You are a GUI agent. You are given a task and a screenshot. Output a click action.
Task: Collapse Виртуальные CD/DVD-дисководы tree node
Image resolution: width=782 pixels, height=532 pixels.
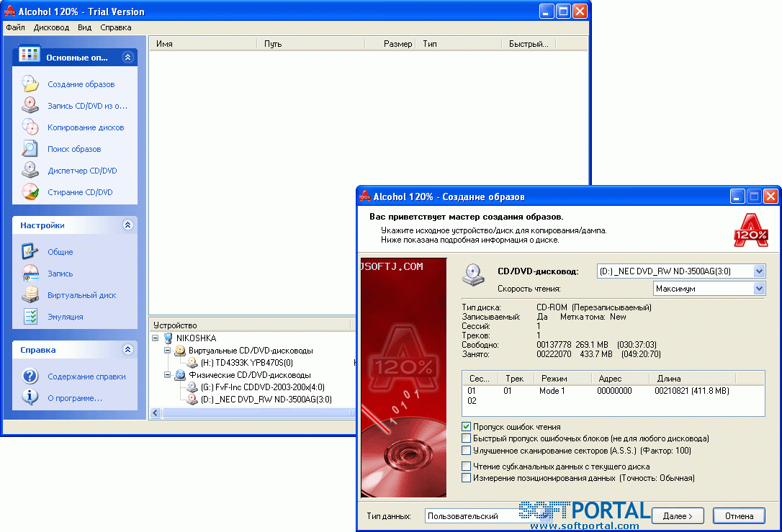point(168,351)
